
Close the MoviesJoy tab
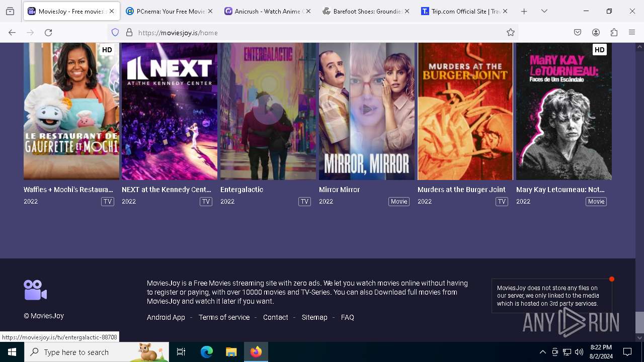pos(112,11)
